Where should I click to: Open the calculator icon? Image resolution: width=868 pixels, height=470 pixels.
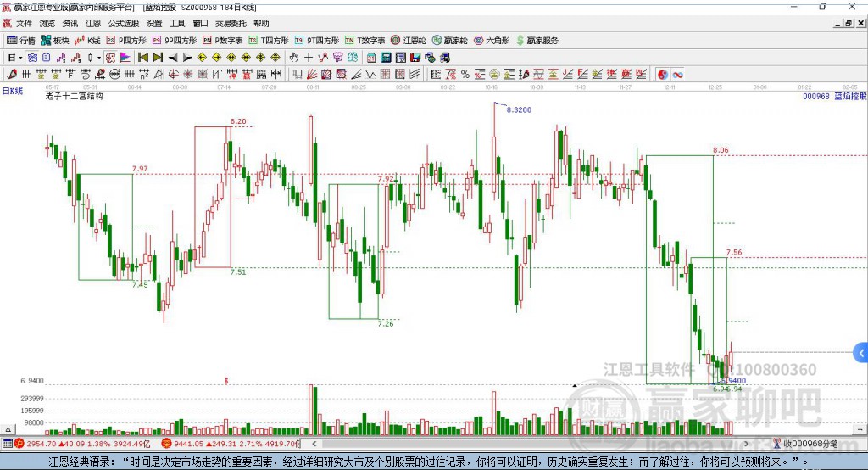tap(387, 57)
